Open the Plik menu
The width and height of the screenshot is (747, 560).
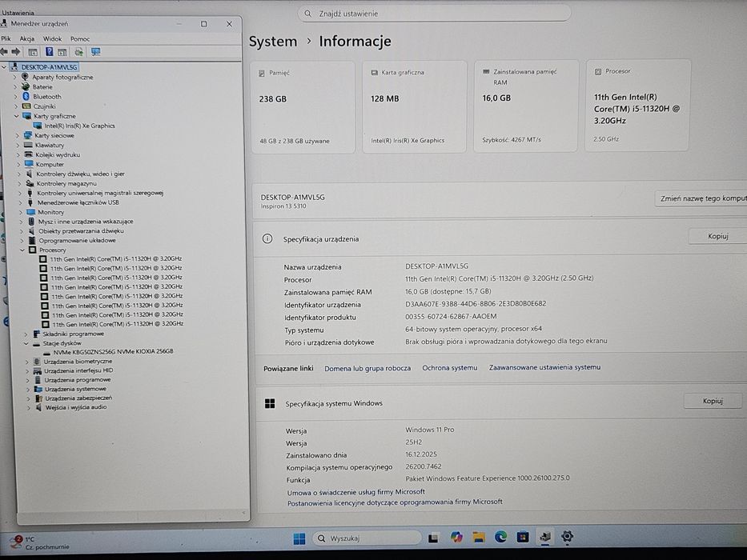coord(6,38)
